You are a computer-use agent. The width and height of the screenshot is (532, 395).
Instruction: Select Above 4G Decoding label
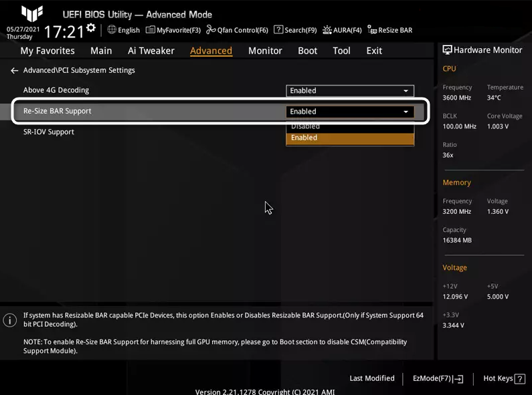(56, 90)
